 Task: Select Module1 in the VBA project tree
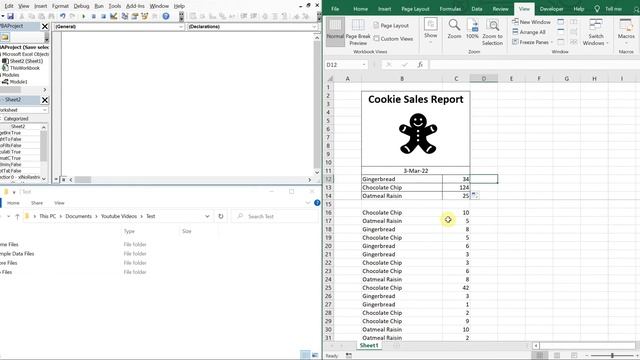click(18, 82)
